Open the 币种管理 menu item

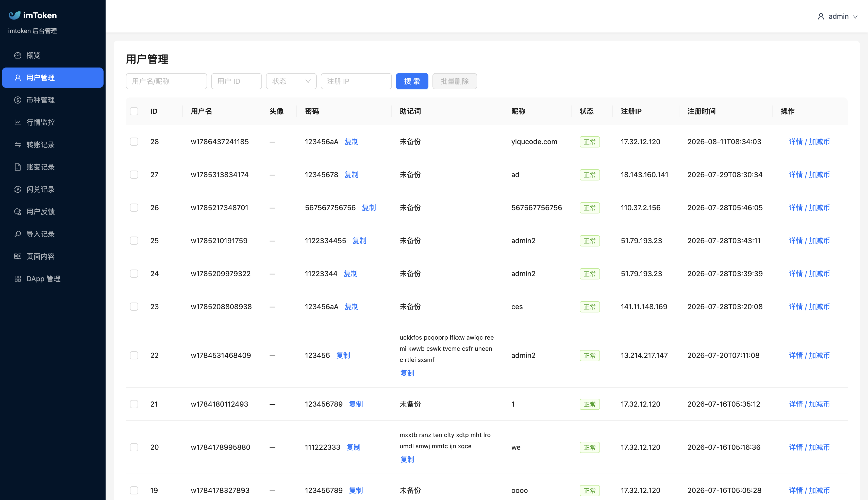[53, 100]
